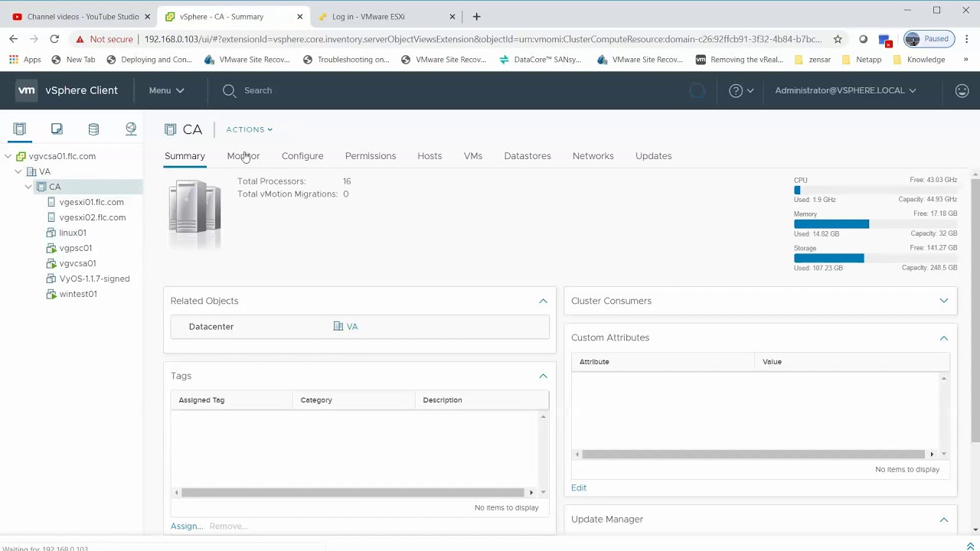Click browser back arrow

tap(13, 39)
